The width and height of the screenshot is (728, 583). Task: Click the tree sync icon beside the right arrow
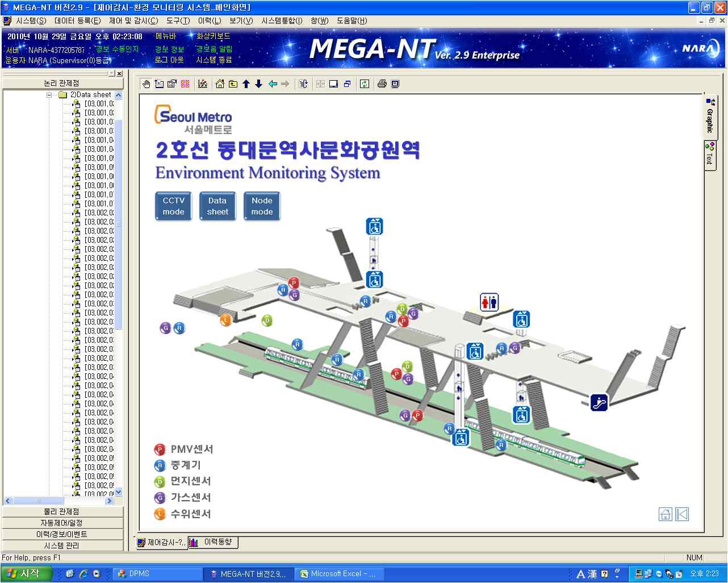click(303, 84)
